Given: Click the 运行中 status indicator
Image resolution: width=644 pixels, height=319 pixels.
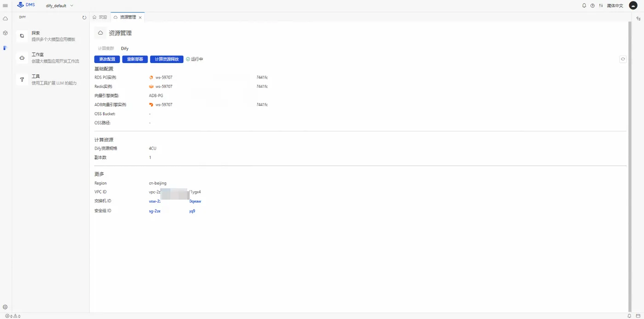Looking at the screenshot, I should [x=195, y=59].
